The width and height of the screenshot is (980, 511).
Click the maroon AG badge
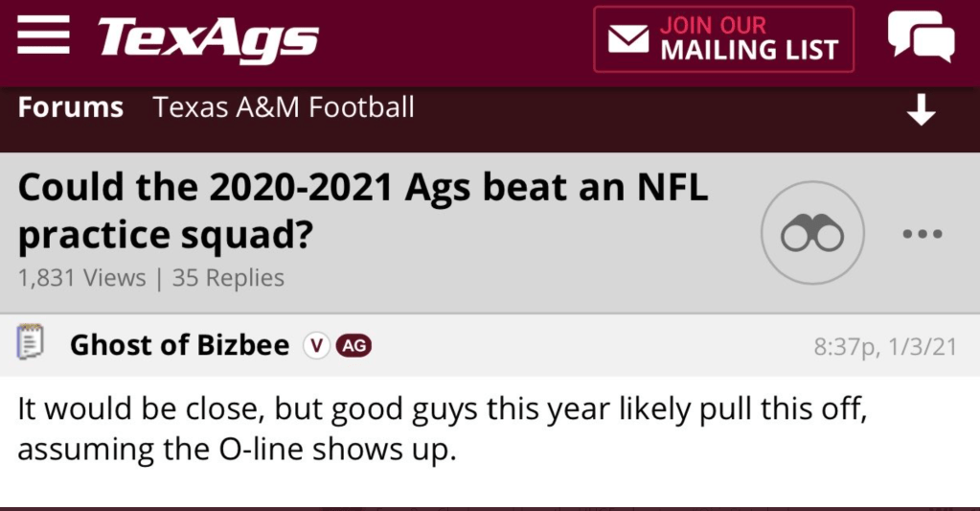(x=353, y=346)
